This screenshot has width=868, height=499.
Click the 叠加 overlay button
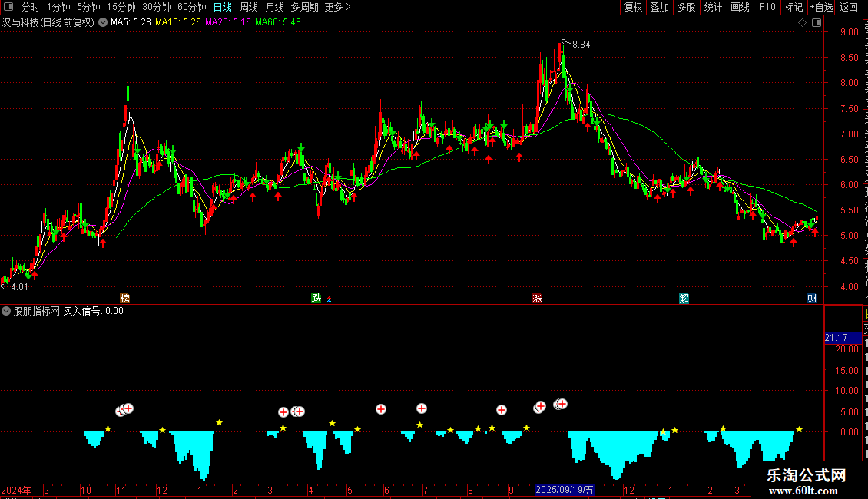659,7
